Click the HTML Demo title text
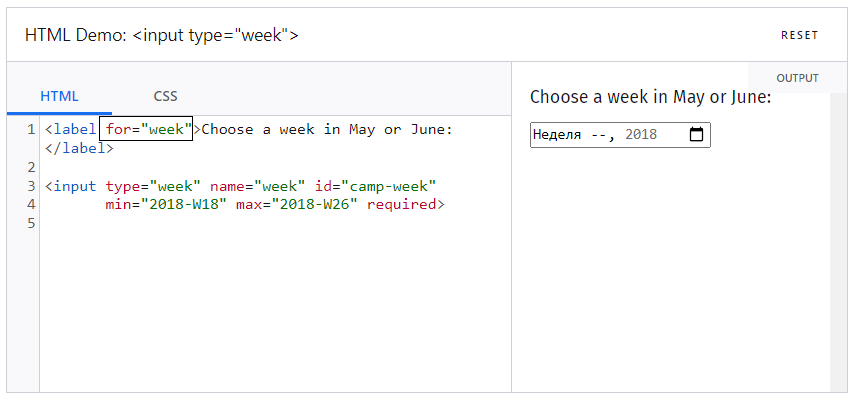The width and height of the screenshot is (862, 402). (162, 35)
